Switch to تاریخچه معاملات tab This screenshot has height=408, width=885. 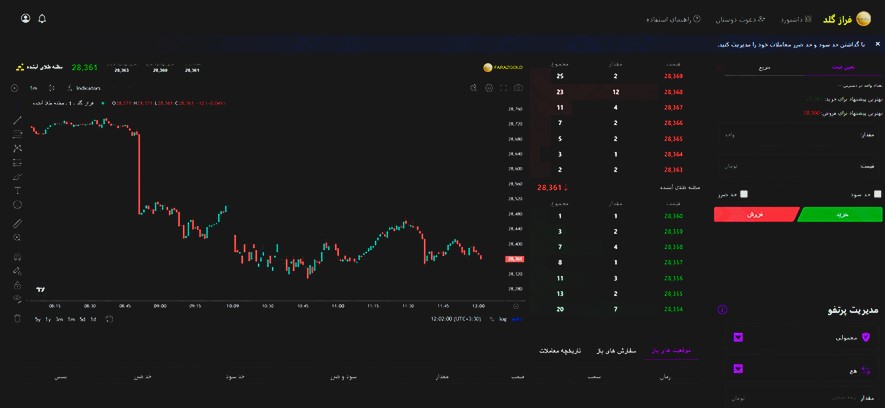[561, 350]
